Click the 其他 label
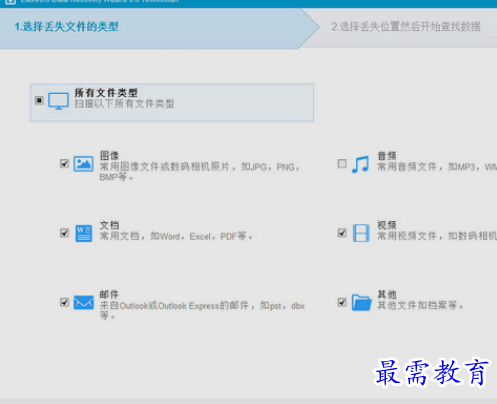This screenshot has width=497, height=404. pyautogui.click(x=387, y=294)
